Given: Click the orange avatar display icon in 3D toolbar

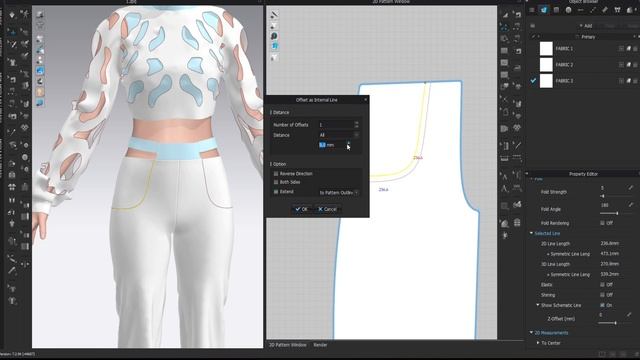Looking at the screenshot, I should pyautogui.click(x=40, y=92).
